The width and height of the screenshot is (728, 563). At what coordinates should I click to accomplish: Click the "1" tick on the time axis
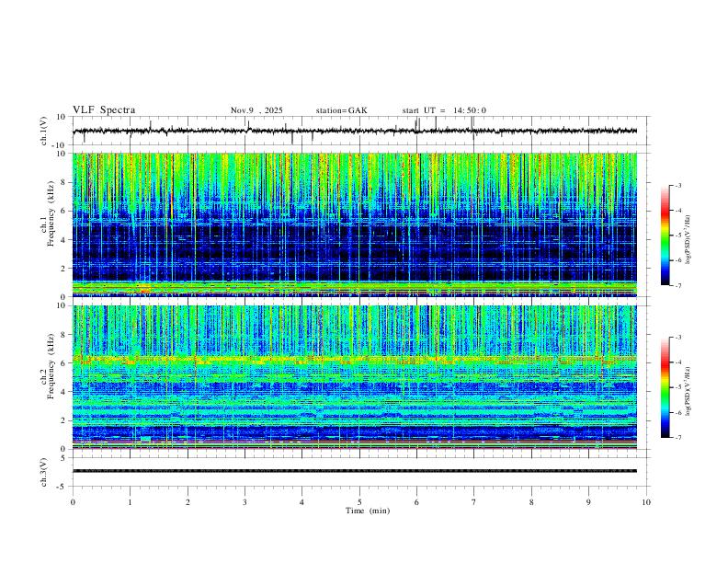tap(130, 502)
